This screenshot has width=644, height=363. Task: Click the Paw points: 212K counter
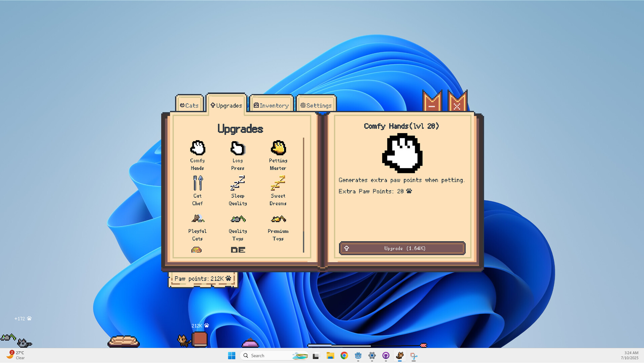click(203, 279)
